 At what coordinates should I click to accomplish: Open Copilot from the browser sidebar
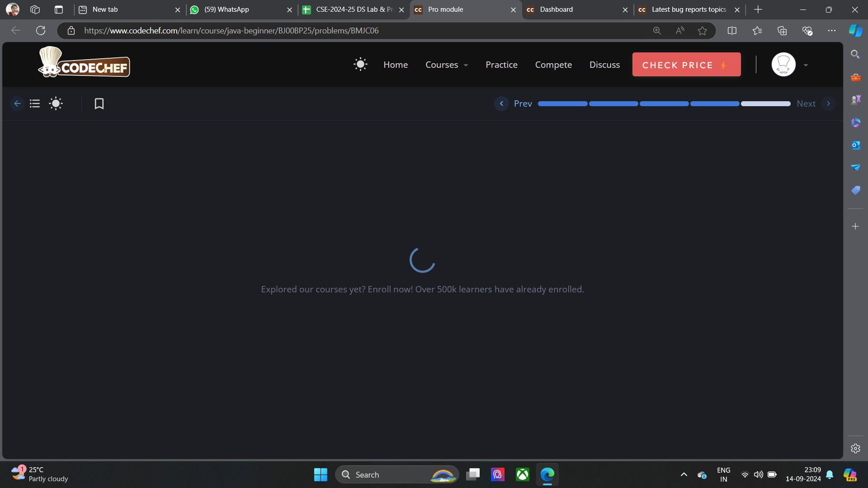pyautogui.click(x=855, y=30)
